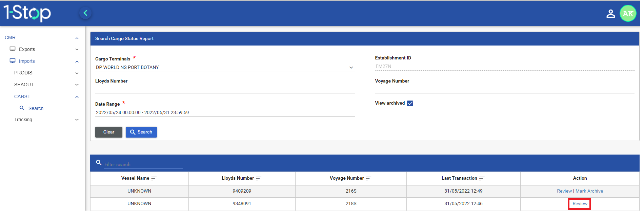Open the CARST Search menu item

point(36,108)
